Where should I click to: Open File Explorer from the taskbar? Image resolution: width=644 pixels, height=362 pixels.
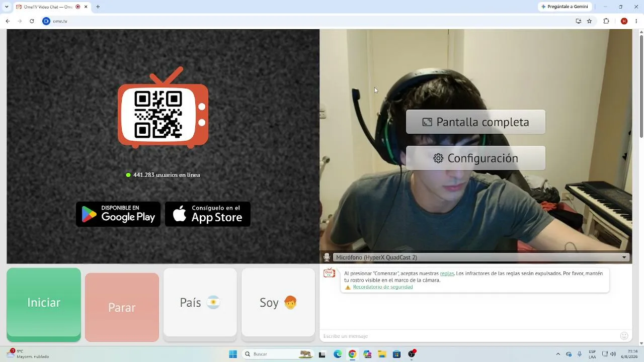pyautogui.click(x=382, y=354)
